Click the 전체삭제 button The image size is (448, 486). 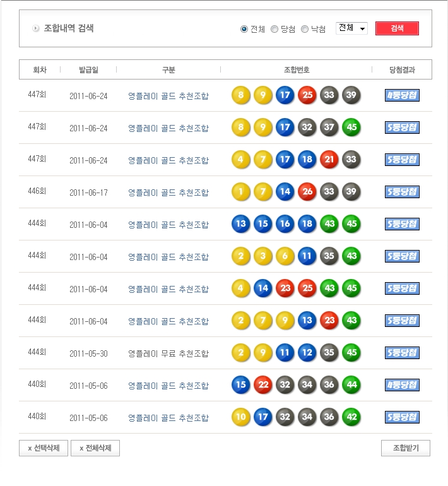click(x=95, y=448)
